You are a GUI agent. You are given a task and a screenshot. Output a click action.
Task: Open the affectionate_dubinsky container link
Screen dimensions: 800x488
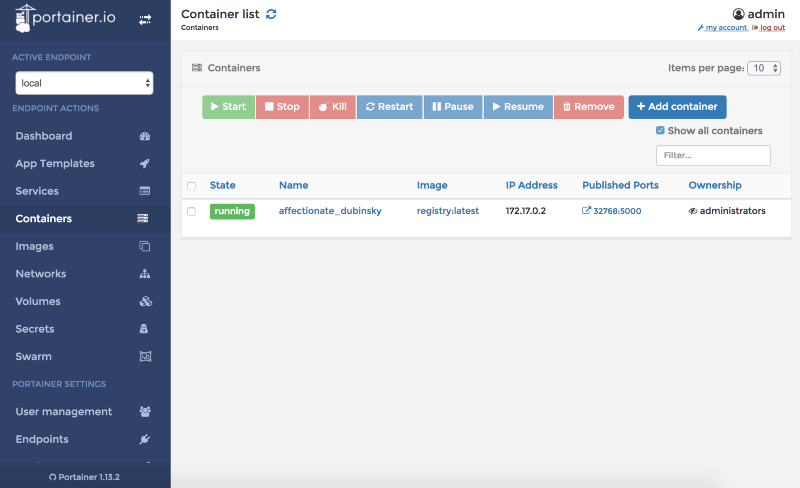(x=330, y=211)
